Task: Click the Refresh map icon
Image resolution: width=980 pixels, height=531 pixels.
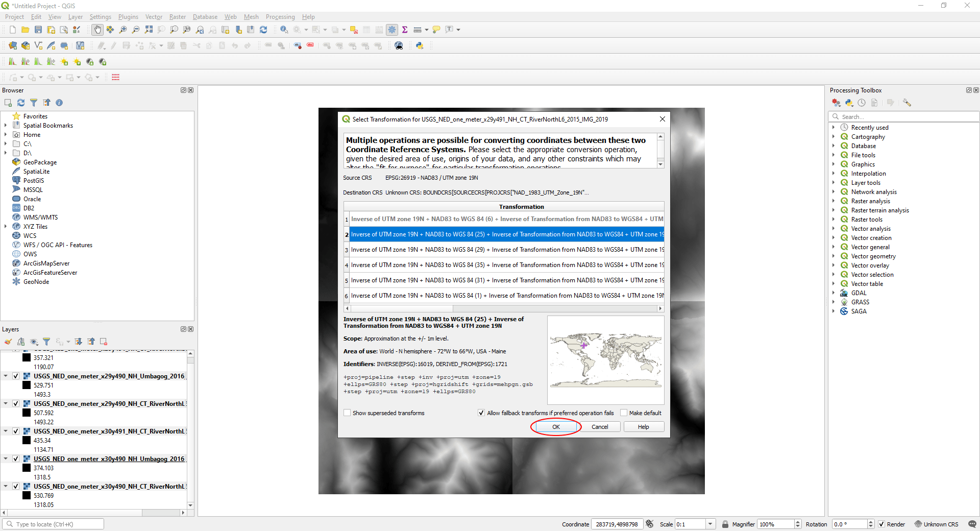Action: (x=263, y=30)
